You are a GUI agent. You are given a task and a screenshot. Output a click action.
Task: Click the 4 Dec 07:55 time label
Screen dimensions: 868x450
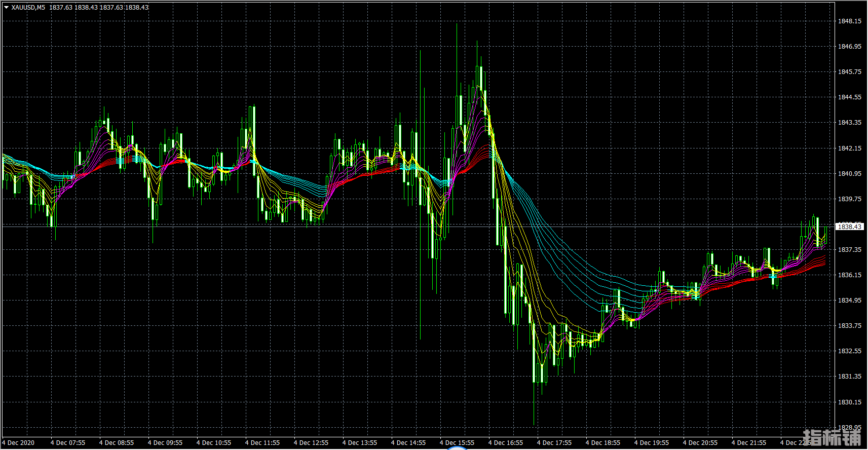pyautogui.click(x=68, y=443)
